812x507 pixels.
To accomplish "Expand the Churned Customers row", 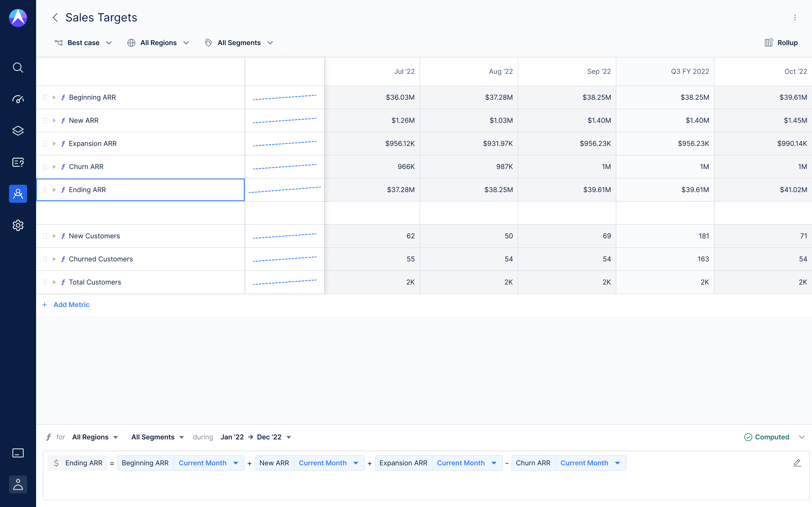I will tap(54, 259).
